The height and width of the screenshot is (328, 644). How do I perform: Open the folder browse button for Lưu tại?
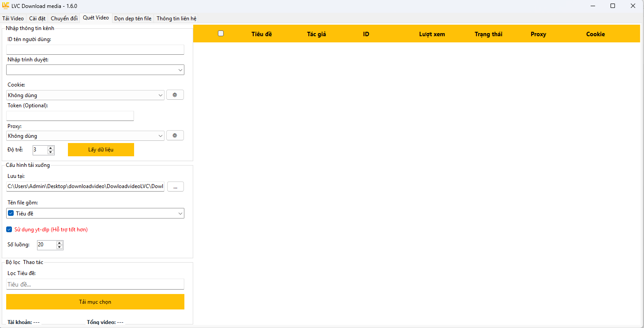pyautogui.click(x=175, y=187)
